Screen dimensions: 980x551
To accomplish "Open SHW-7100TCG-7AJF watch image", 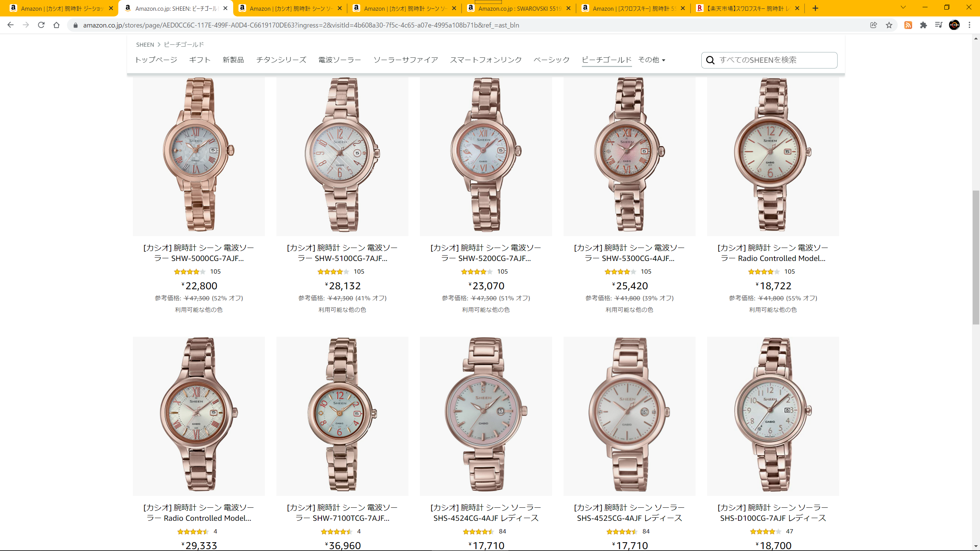I will (342, 416).
